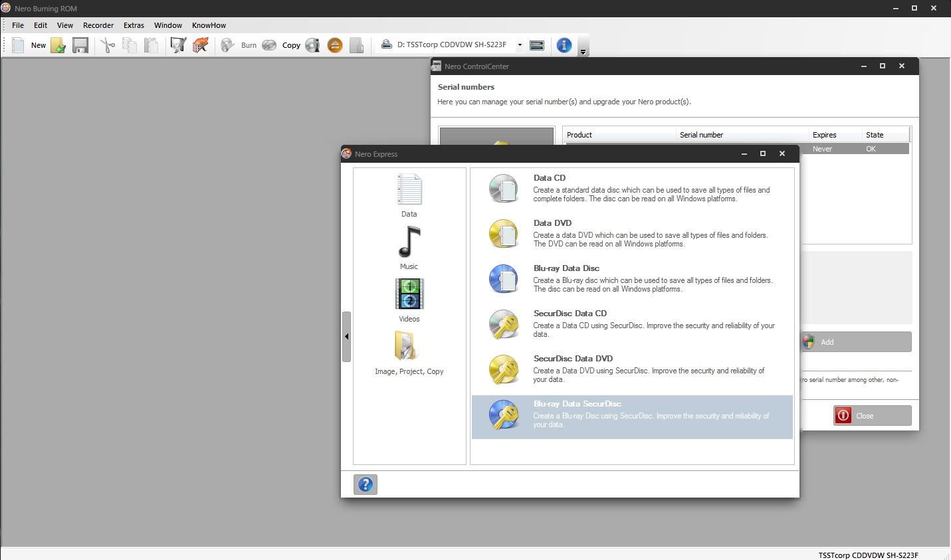Click the Data CD disc icon
Image resolution: width=951 pixels, height=560 pixels.
pos(504,189)
